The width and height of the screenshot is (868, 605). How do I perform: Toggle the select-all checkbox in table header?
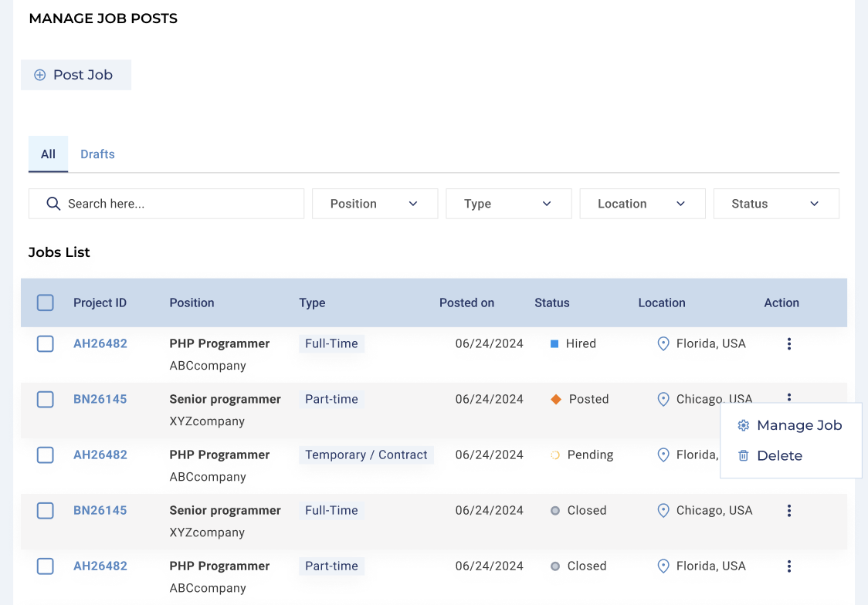coord(46,303)
